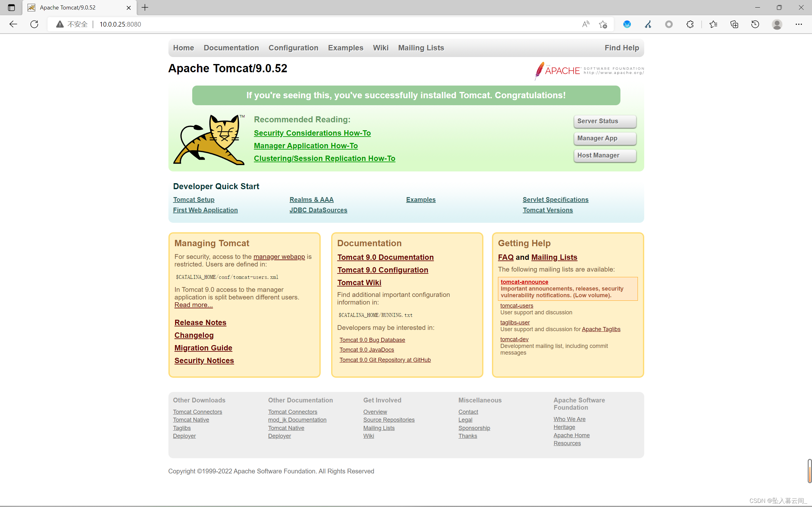Click the browser back arrow
Image resolution: width=812 pixels, height=507 pixels.
tap(13, 24)
